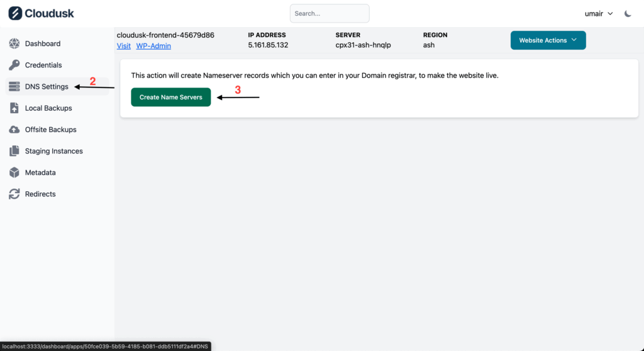The image size is (644, 351).
Task: Click the Dashboard globe icon in the sidebar
Action: click(14, 43)
